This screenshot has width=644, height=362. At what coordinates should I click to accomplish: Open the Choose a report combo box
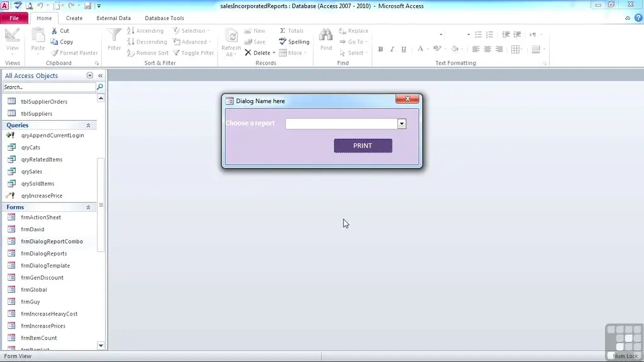tap(402, 124)
